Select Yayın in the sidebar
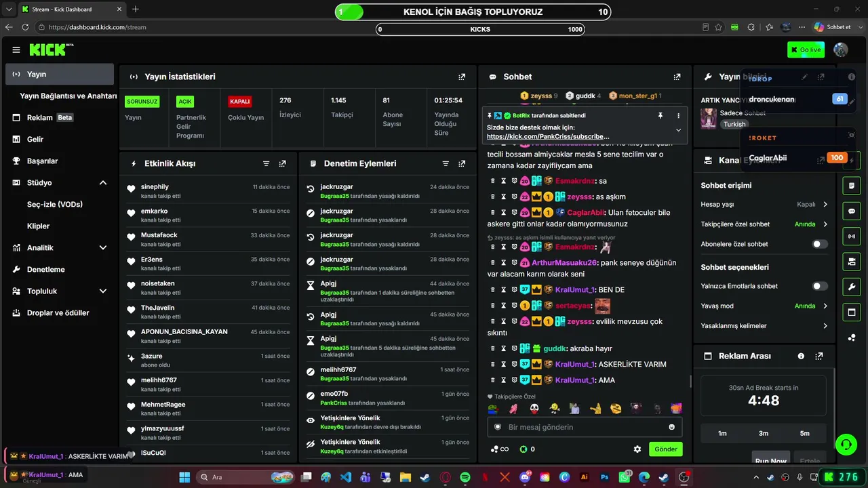This screenshot has height=488, width=868. (60, 74)
